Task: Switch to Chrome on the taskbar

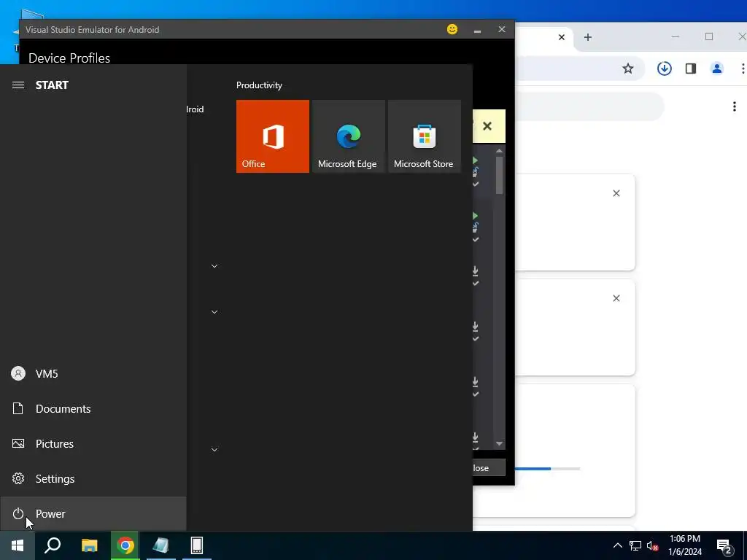Action: point(125,545)
